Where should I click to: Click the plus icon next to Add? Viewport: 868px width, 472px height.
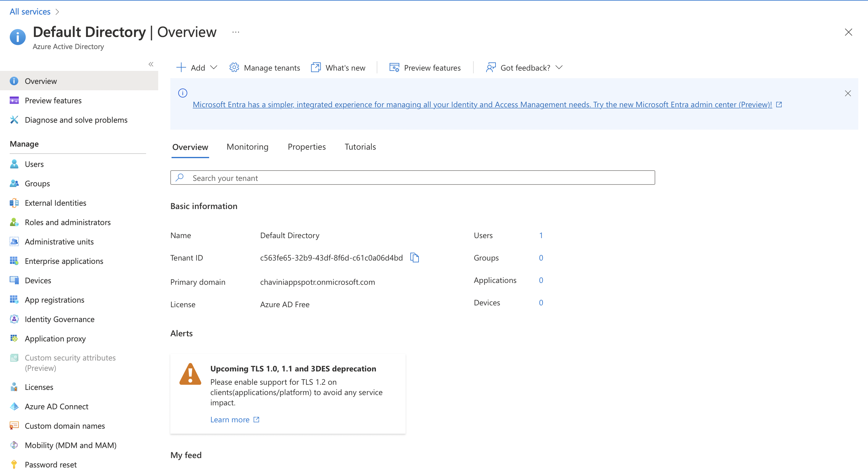[181, 68]
